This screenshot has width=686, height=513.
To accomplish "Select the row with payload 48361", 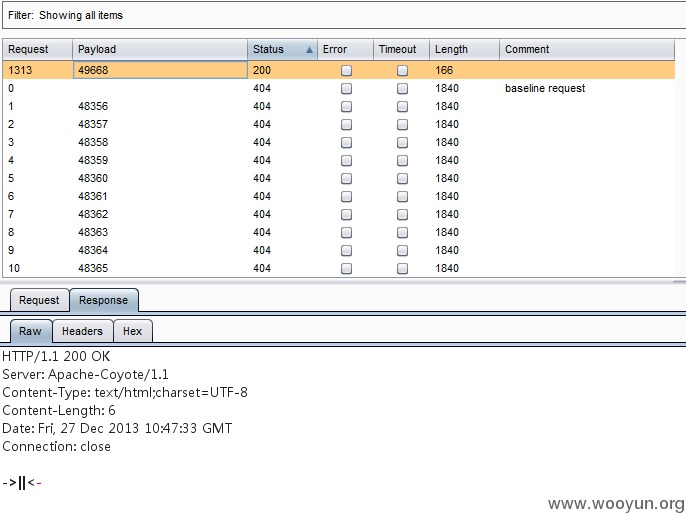I will 339,196.
